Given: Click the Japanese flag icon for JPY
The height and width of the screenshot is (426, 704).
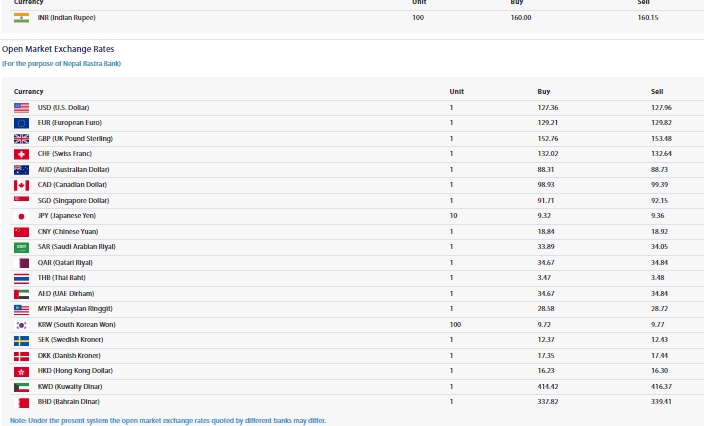Looking at the screenshot, I should (x=21, y=216).
